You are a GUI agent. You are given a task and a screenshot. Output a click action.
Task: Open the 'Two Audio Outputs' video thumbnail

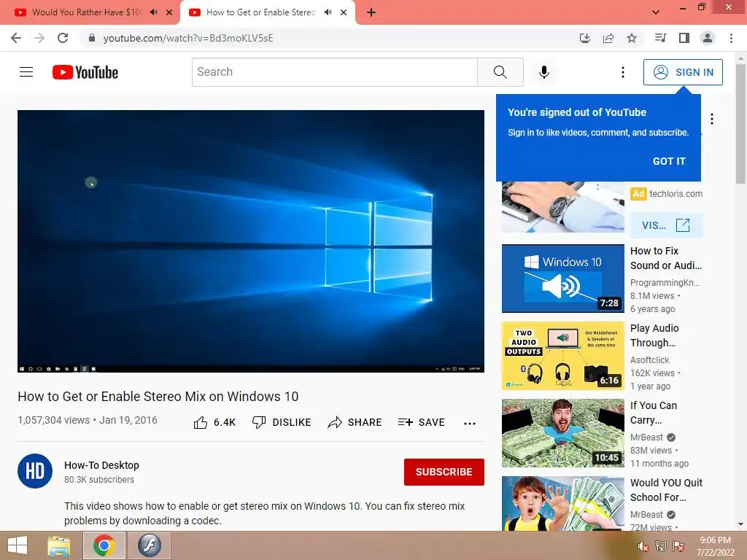click(562, 356)
